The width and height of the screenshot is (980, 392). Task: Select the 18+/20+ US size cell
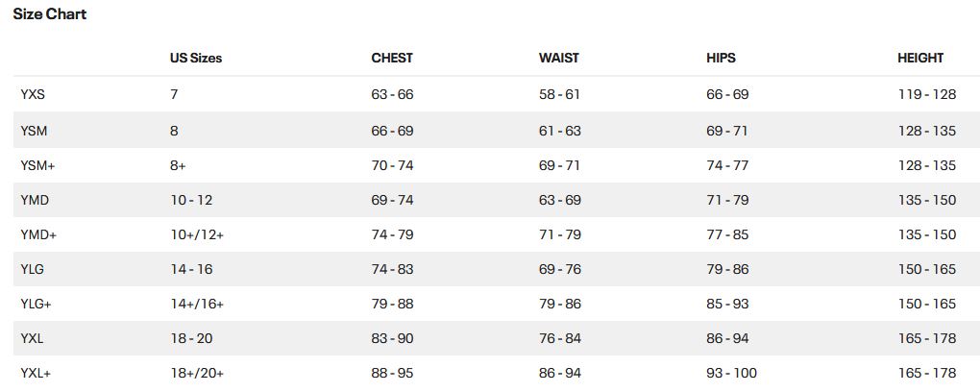[x=197, y=373]
